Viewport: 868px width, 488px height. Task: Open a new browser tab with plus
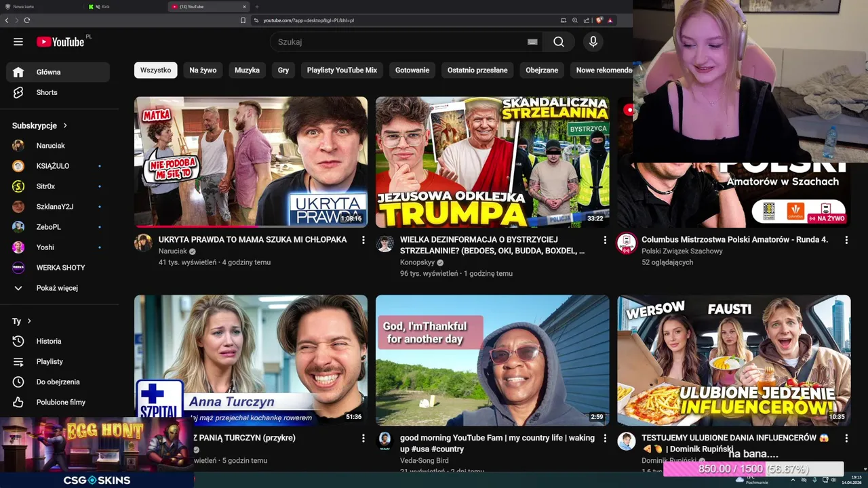pos(257,7)
